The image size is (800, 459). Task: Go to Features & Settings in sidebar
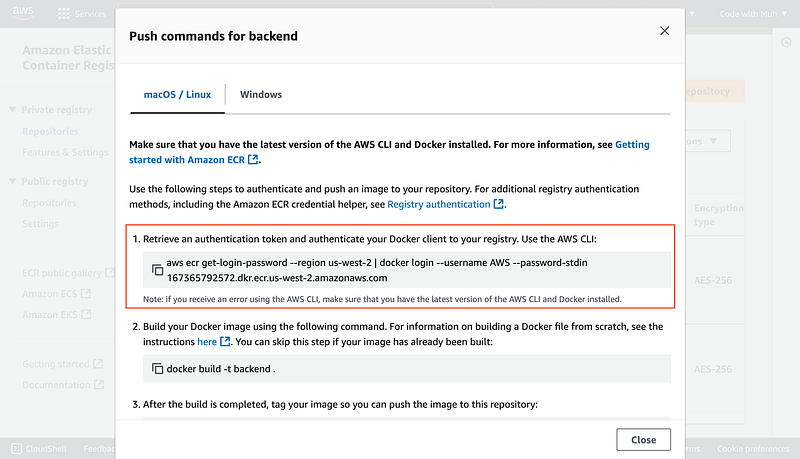click(x=65, y=152)
